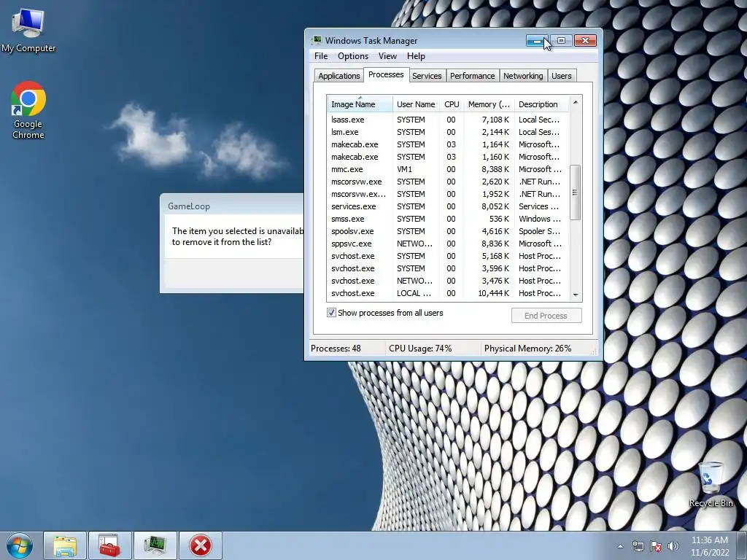Screen dimensions: 747x560
Task: Select mscorsvw.exe using 2,620 K
Action: coord(448,182)
